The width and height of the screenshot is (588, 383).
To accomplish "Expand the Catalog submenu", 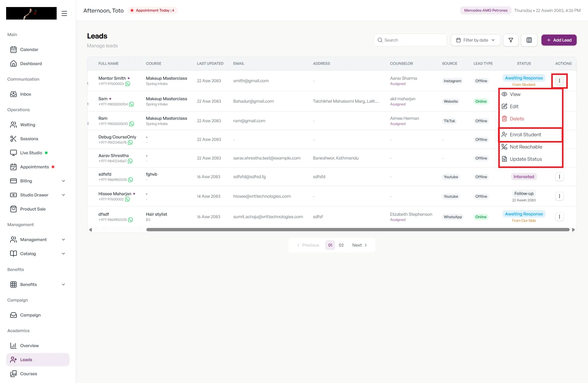I will click(38, 254).
